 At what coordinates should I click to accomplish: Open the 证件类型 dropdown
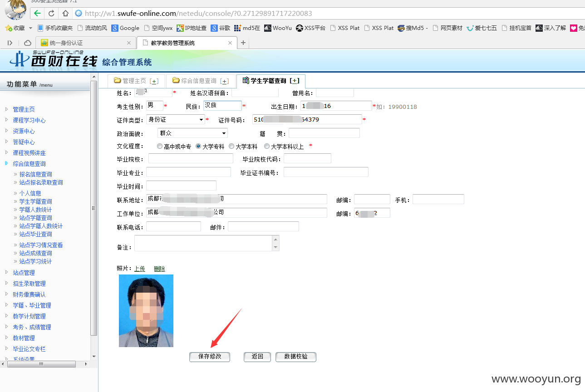175,120
